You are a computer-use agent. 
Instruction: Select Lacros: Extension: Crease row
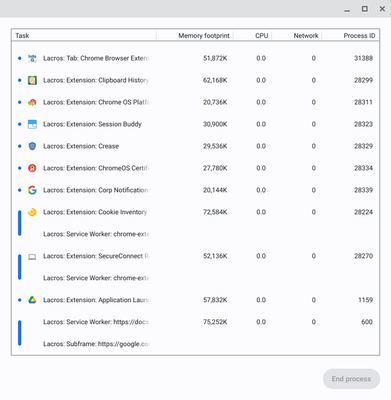coord(195,146)
